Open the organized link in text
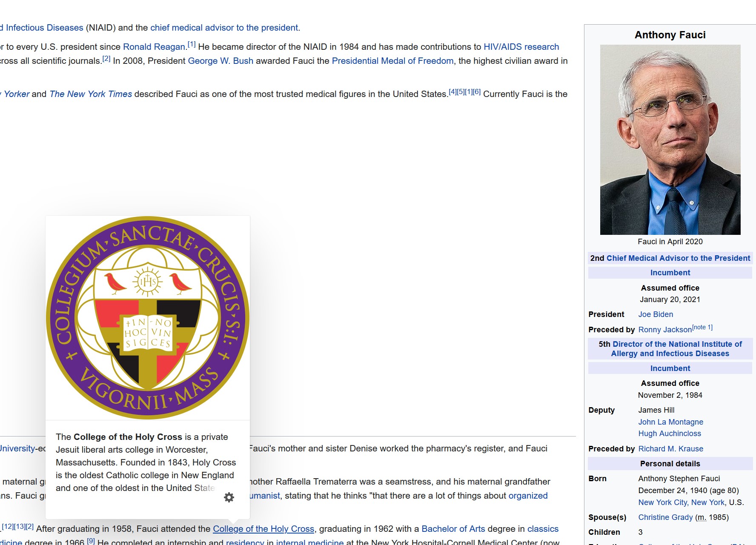 point(528,496)
